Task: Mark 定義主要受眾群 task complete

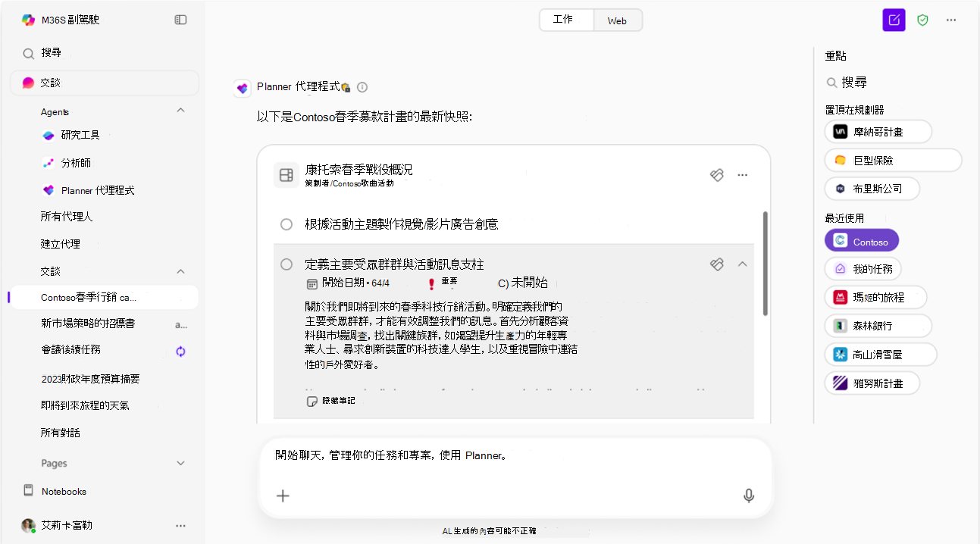Action: coord(286,264)
